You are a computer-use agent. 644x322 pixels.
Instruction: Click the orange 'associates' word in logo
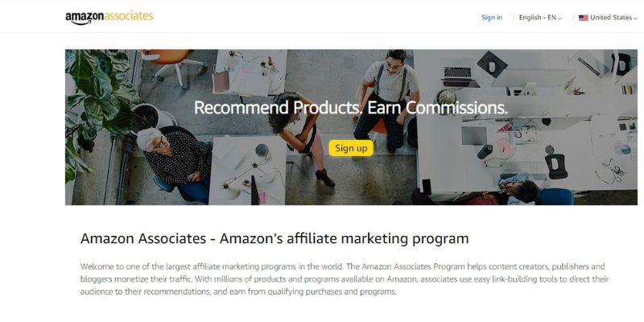pyautogui.click(x=129, y=17)
